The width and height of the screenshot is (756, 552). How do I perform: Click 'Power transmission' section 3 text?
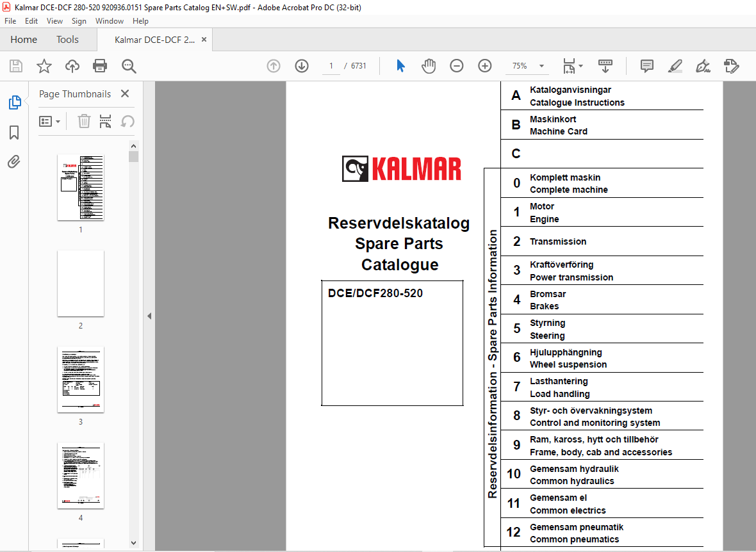point(571,277)
